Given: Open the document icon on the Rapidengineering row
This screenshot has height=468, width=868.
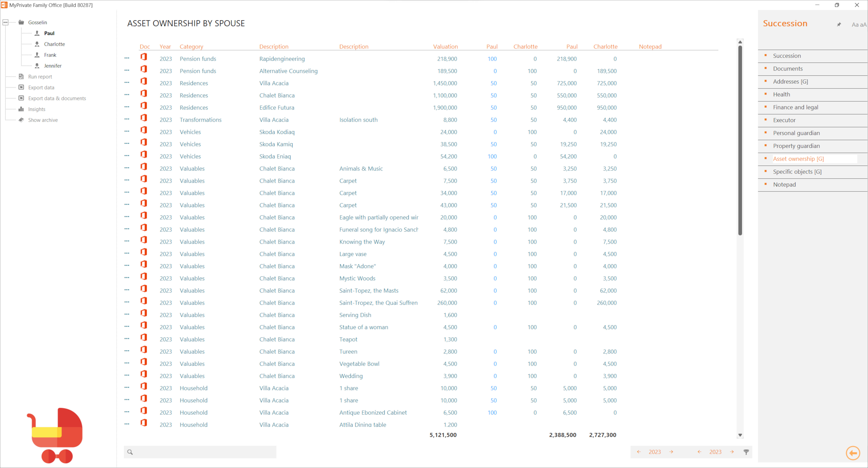Looking at the screenshot, I should [x=144, y=57].
